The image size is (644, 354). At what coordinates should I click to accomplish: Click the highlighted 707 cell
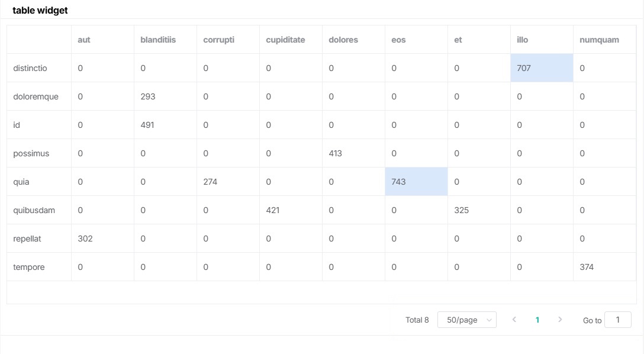pos(541,68)
